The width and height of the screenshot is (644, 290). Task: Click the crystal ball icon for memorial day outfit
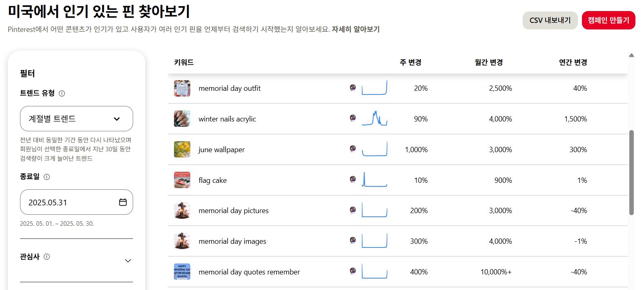coord(353,88)
